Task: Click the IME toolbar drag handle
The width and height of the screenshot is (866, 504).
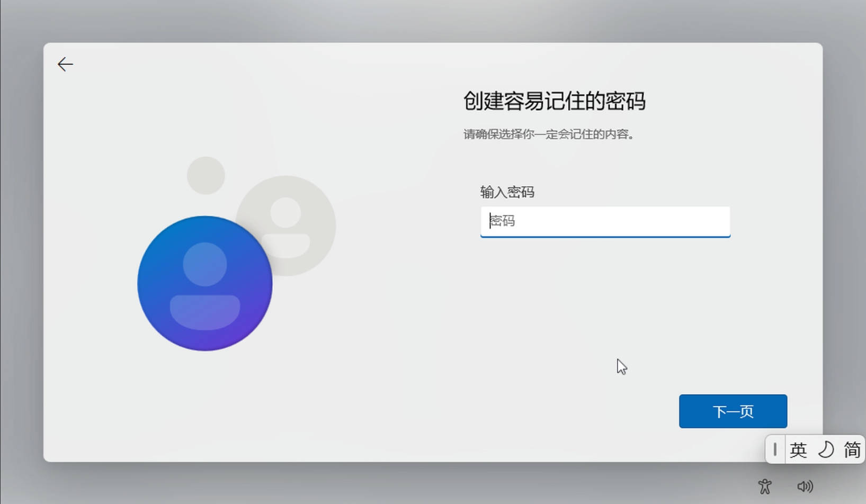Action: point(775,449)
